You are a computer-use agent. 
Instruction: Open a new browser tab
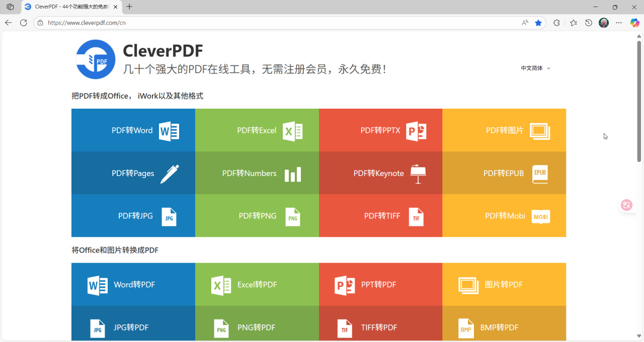(129, 7)
